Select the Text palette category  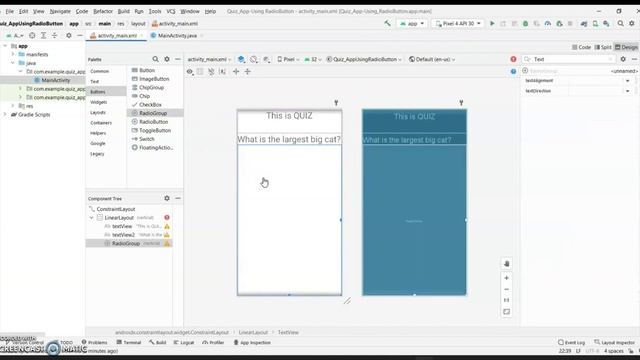click(x=95, y=81)
